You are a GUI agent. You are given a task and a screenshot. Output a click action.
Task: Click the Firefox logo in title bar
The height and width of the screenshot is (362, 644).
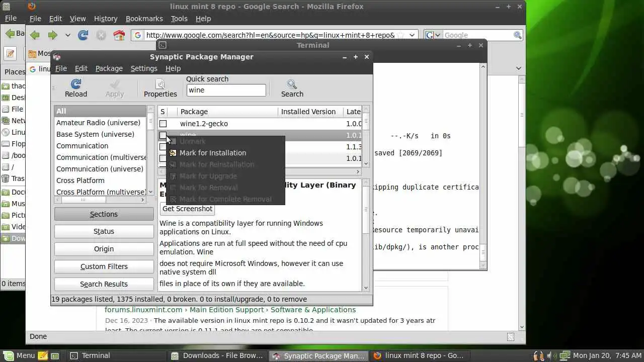(32, 7)
